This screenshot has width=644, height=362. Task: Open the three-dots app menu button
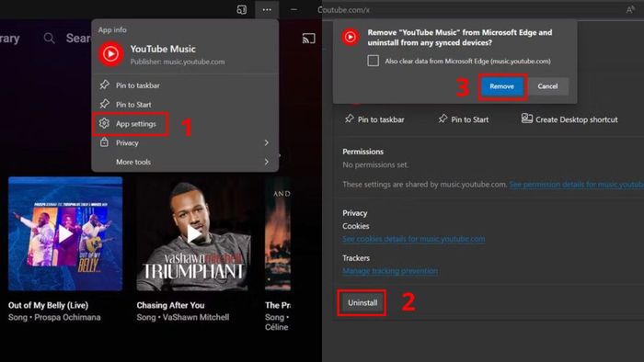coord(267,9)
